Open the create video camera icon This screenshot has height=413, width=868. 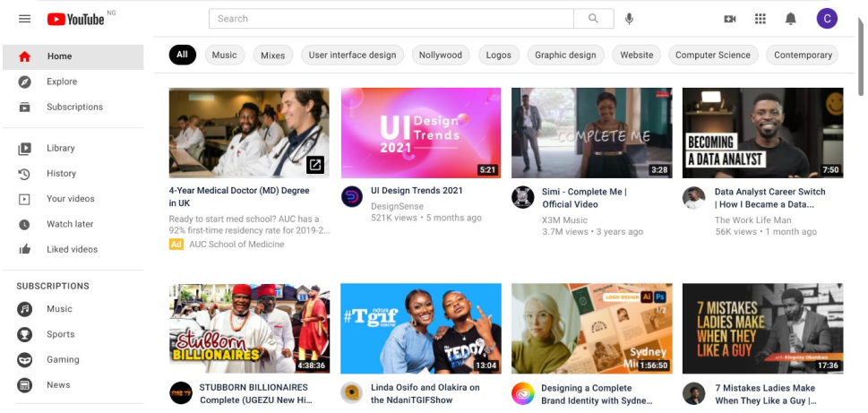729,19
